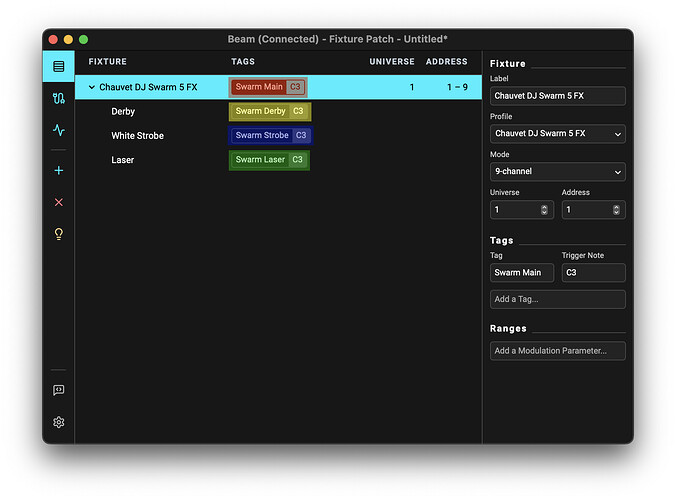Screen dimensions: 676x500
Task: Click the Address stepper arrows
Action: tap(616, 210)
